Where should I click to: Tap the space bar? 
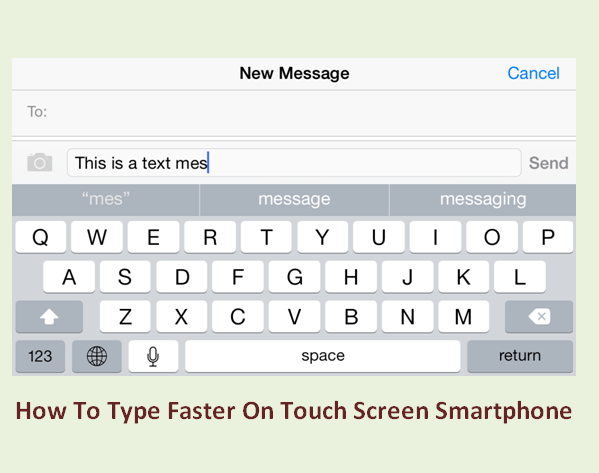323,356
